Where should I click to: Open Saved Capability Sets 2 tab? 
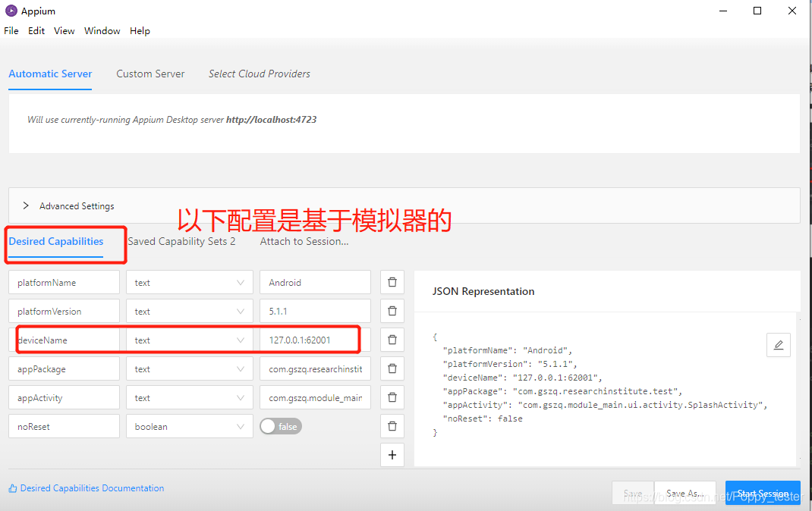coord(182,242)
